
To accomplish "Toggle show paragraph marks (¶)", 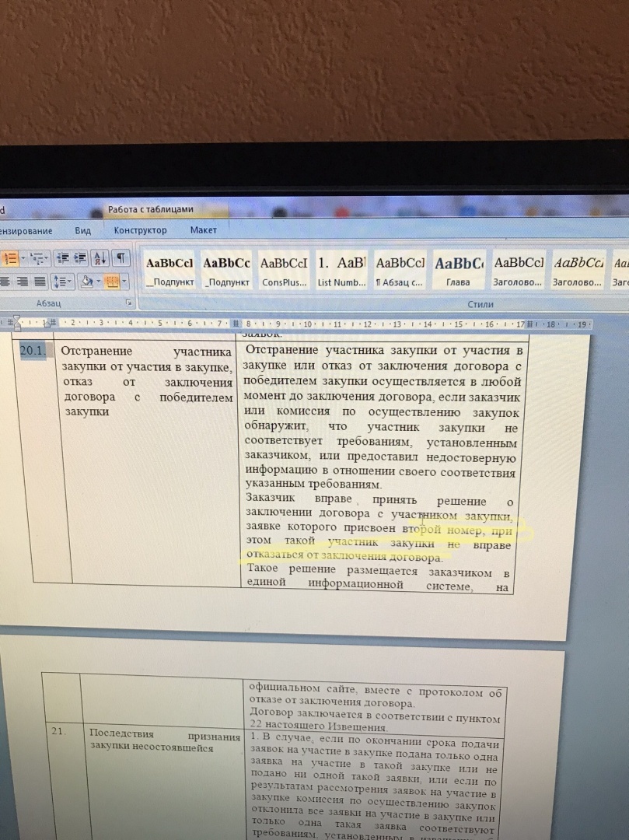I will click(121, 257).
